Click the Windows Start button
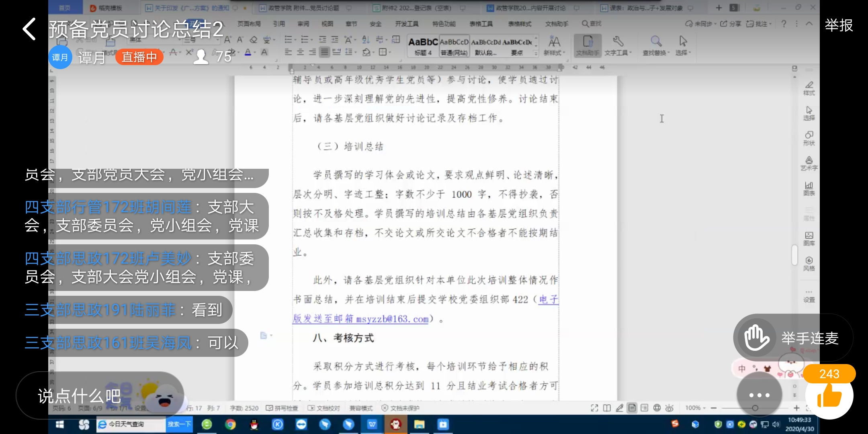This screenshot has height=434, width=868. (x=60, y=424)
